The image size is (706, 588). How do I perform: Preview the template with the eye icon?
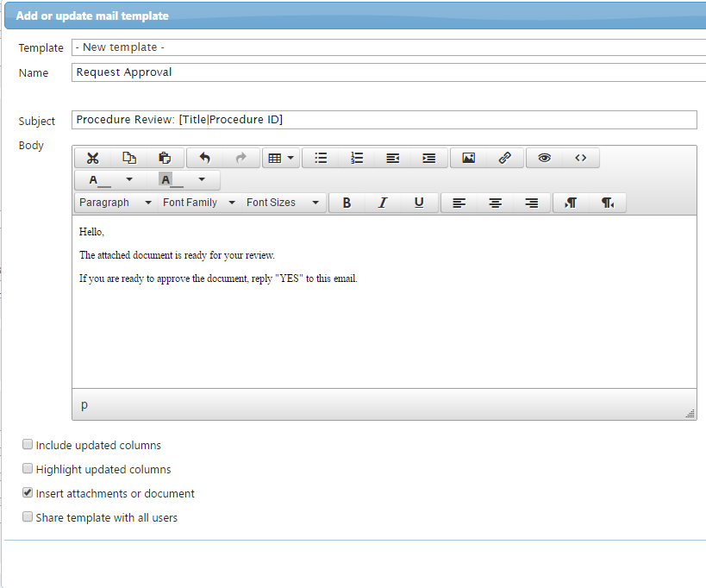click(544, 158)
